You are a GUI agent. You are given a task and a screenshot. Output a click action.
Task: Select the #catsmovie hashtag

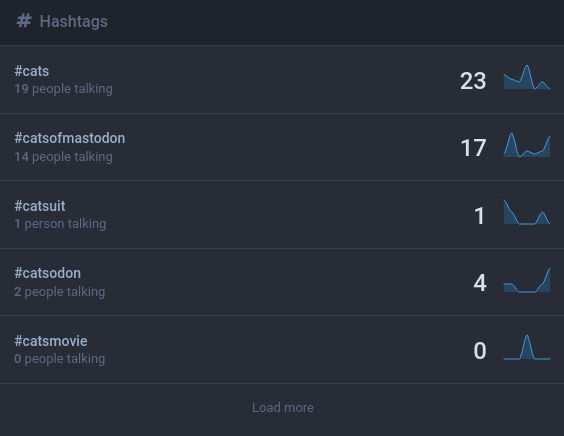point(51,341)
